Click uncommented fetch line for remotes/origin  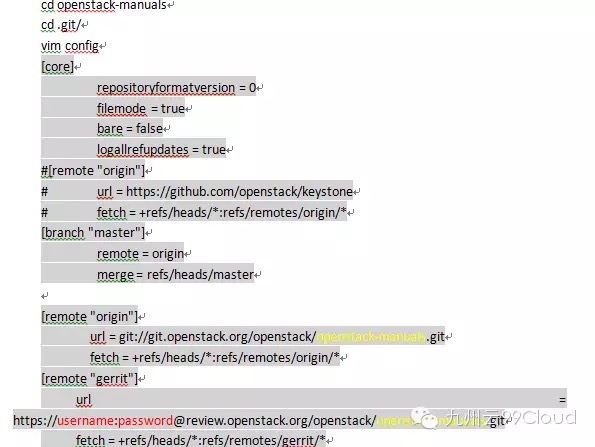click(x=215, y=357)
